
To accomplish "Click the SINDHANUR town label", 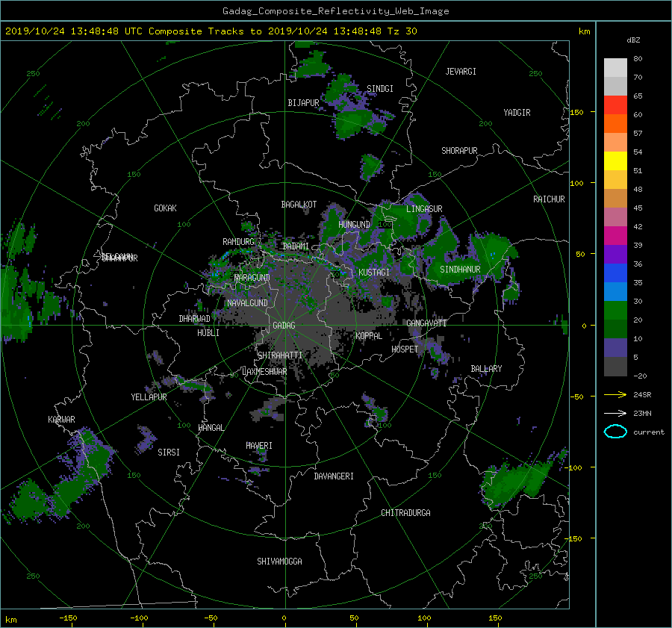I will coord(460,270).
